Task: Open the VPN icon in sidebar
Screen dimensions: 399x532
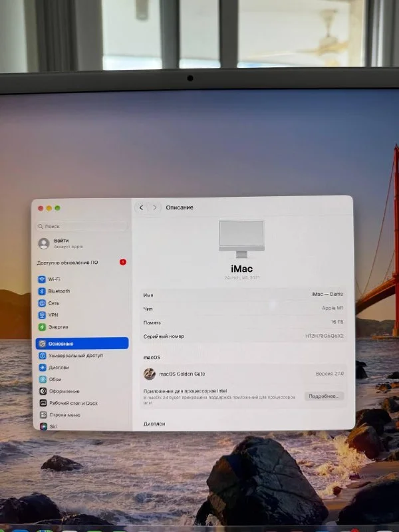Action: pyautogui.click(x=42, y=315)
